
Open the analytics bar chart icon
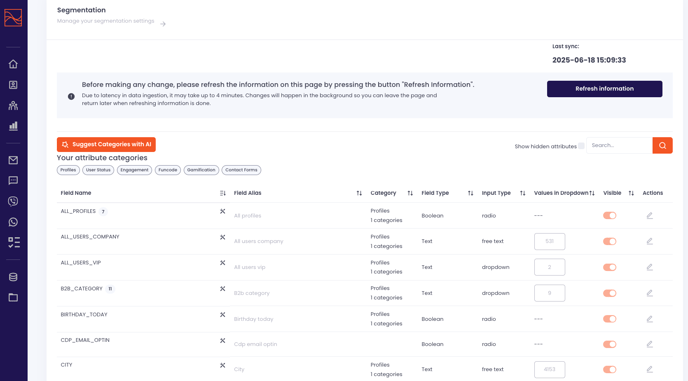click(13, 126)
